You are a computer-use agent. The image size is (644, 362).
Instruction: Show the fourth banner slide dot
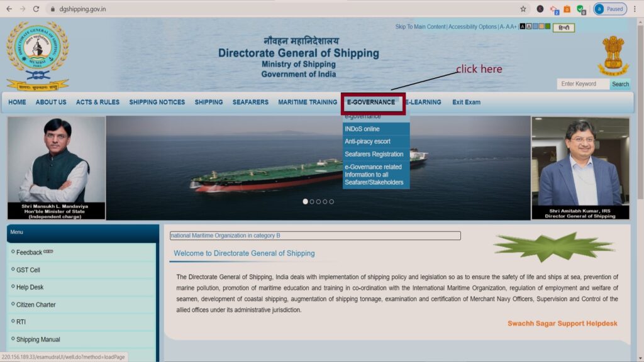click(325, 202)
